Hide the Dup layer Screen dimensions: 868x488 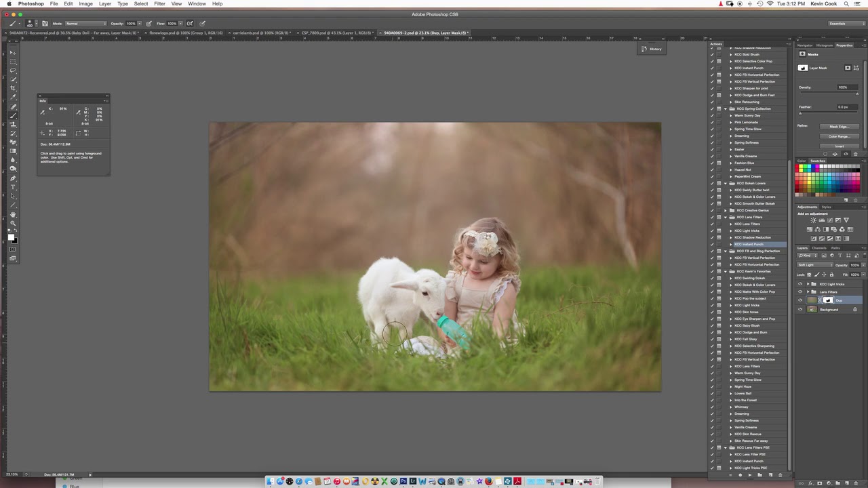coord(800,300)
